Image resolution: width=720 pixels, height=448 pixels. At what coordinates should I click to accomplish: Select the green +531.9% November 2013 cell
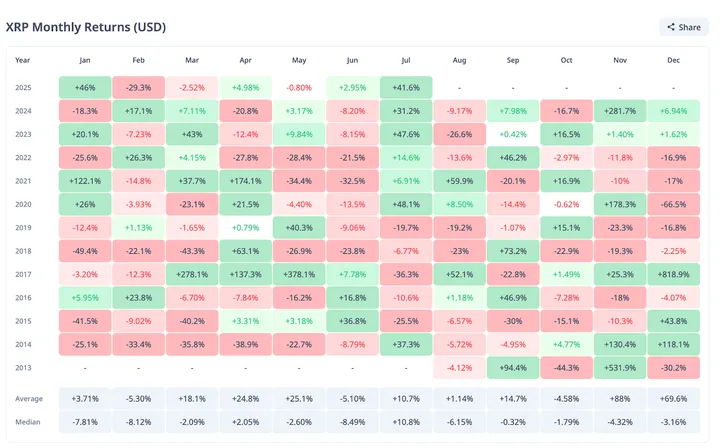620,367
